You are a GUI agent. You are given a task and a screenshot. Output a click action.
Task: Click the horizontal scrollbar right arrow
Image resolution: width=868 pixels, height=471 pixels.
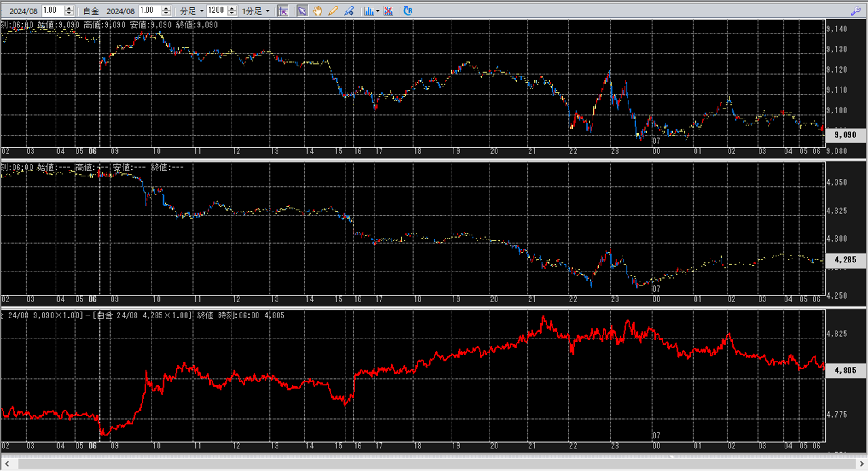pyautogui.click(x=862, y=464)
